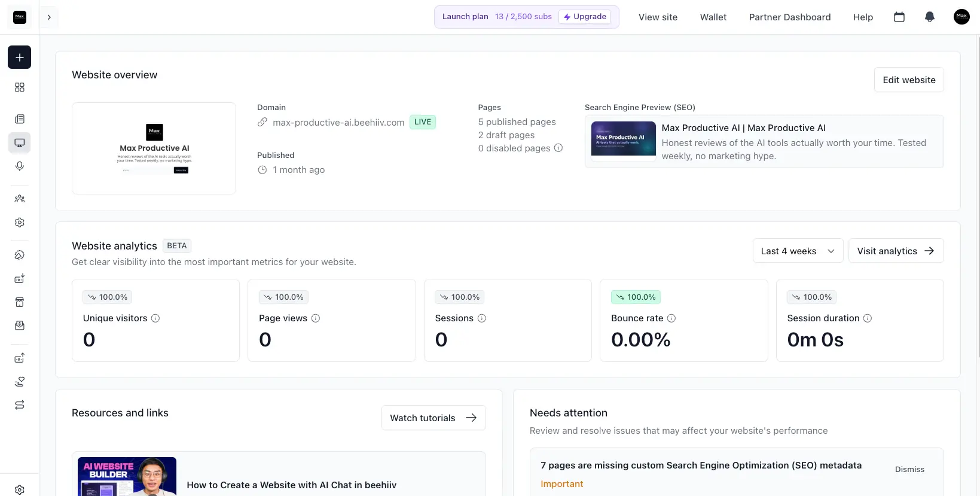Viewport: 980px width, 496px height.
Task: Open the design palette icon in sidebar
Action: click(x=19, y=255)
